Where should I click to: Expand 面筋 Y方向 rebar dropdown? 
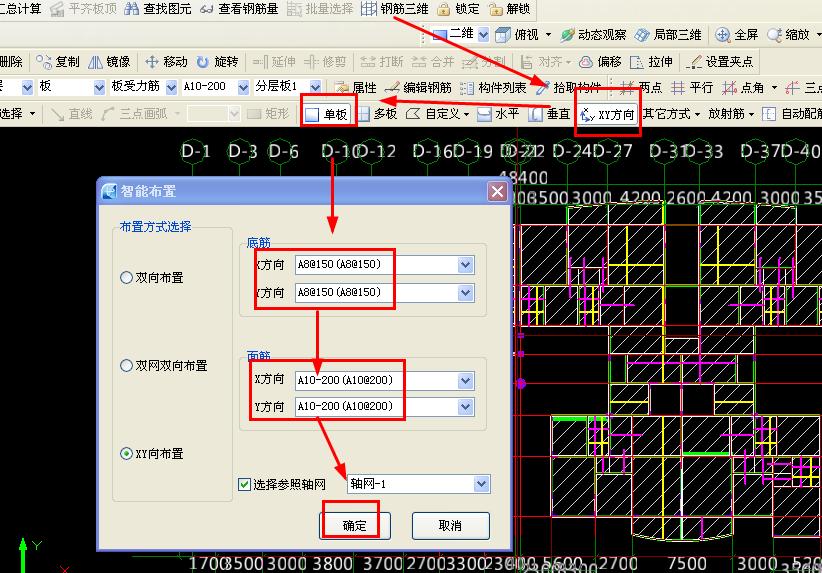point(466,406)
